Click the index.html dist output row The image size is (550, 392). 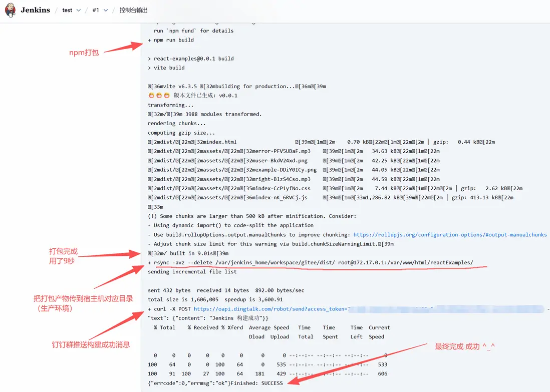tap(321, 142)
